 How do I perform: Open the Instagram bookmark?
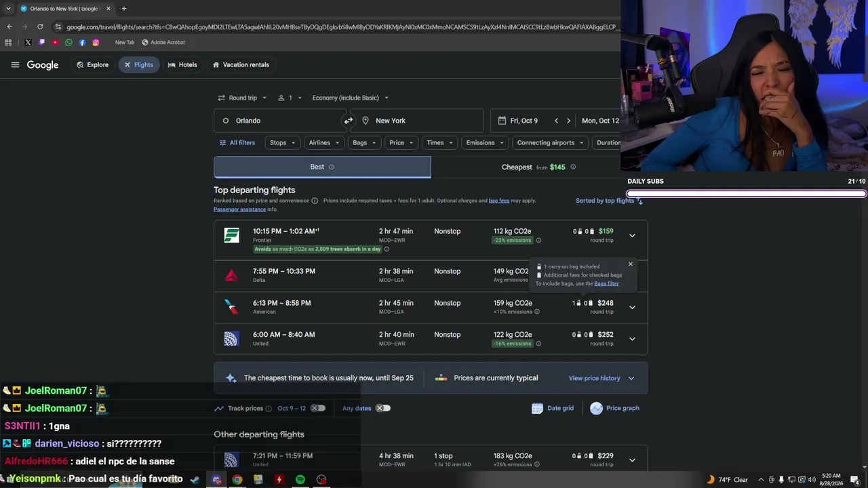tap(96, 42)
